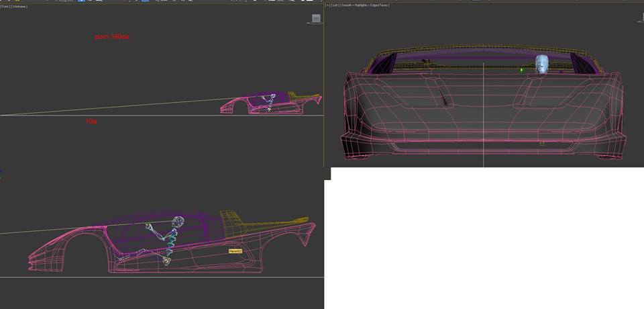Screen dimensions: 644x309
Task: Open the Front viewport view label menu
Action: coord(6,6)
